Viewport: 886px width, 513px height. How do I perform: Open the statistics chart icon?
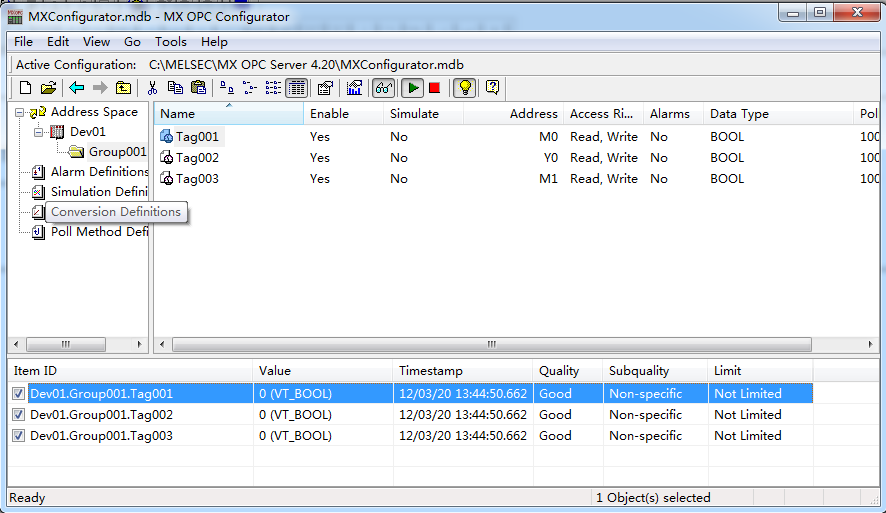354,88
